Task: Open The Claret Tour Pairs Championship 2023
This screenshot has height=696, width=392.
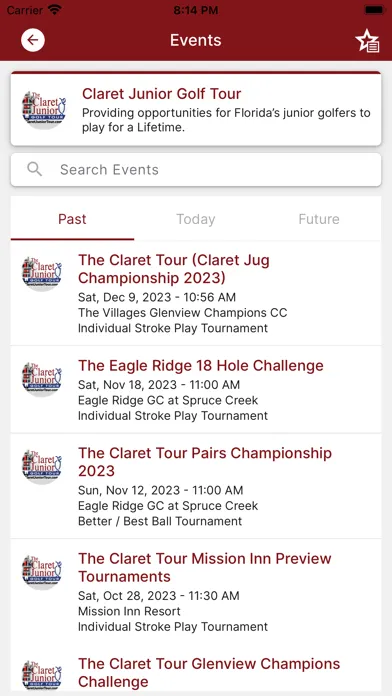Action: click(196, 486)
